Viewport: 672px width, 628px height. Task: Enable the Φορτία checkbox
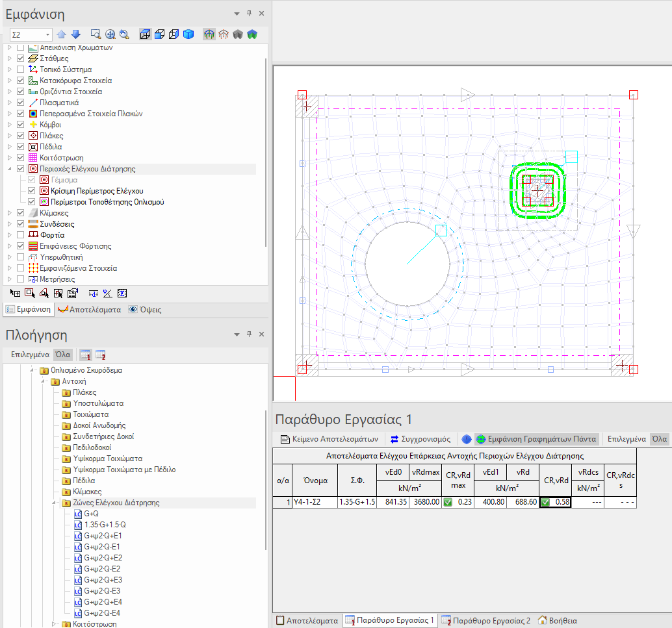click(21, 235)
